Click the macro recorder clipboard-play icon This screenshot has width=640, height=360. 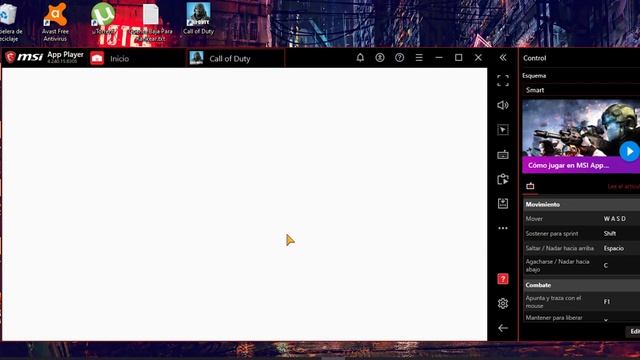pyautogui.click(x=503, y=179)
